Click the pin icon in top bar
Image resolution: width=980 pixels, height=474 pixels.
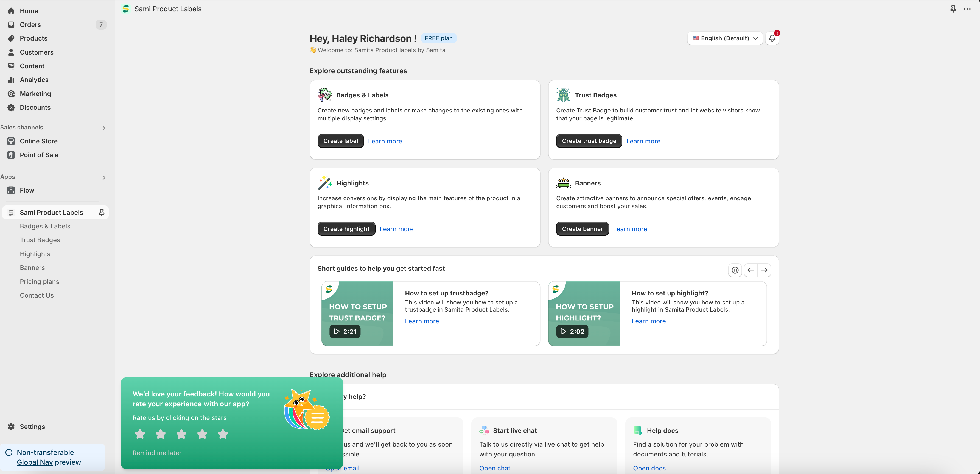coord(953,9)
